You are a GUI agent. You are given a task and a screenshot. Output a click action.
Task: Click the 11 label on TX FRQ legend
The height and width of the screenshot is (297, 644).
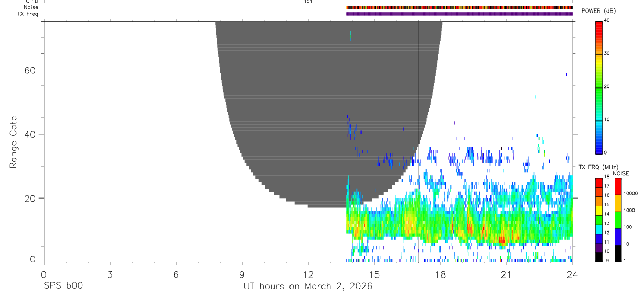coord(607,242)
